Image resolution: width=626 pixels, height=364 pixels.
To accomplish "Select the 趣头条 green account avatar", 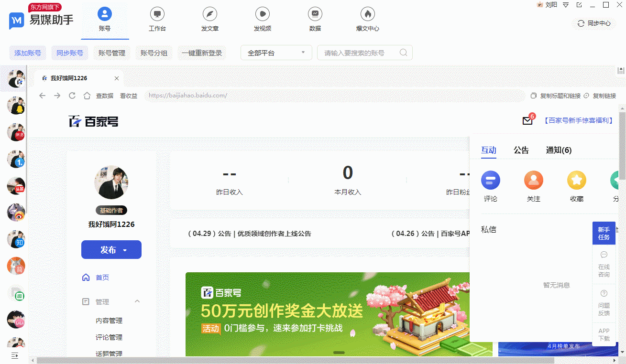I will [16, 293].
